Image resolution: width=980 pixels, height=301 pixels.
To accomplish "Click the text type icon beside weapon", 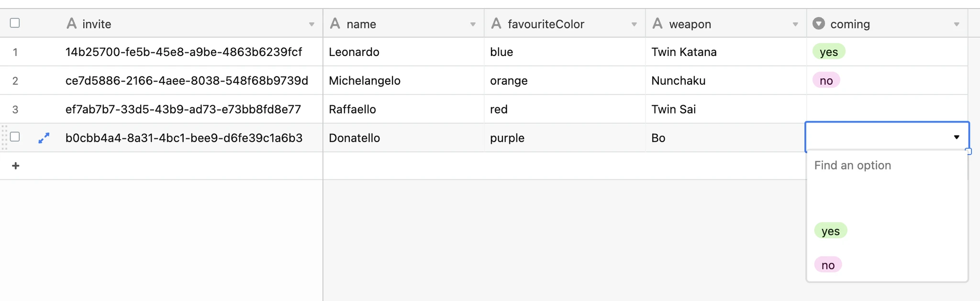I will [x=657, y=23].
